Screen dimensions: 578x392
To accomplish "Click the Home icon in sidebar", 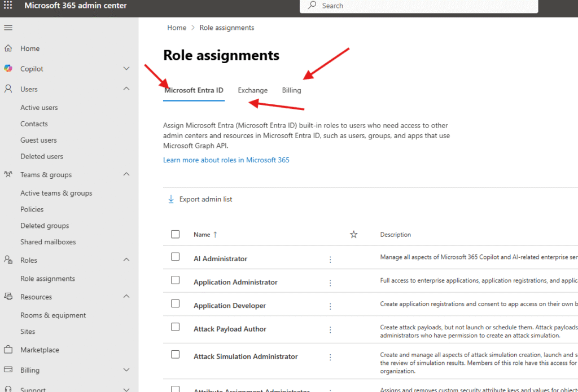I will point(8,49).
